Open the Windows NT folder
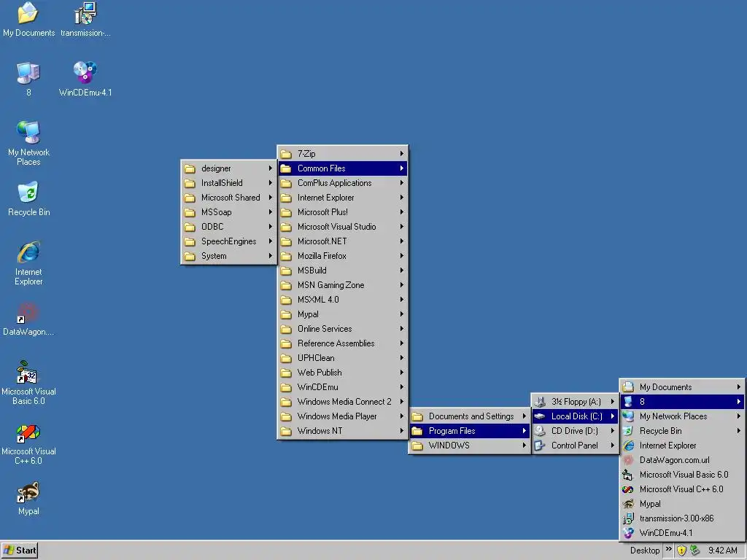The width and height of the screenshot is (747, 560). coord(343,431)
